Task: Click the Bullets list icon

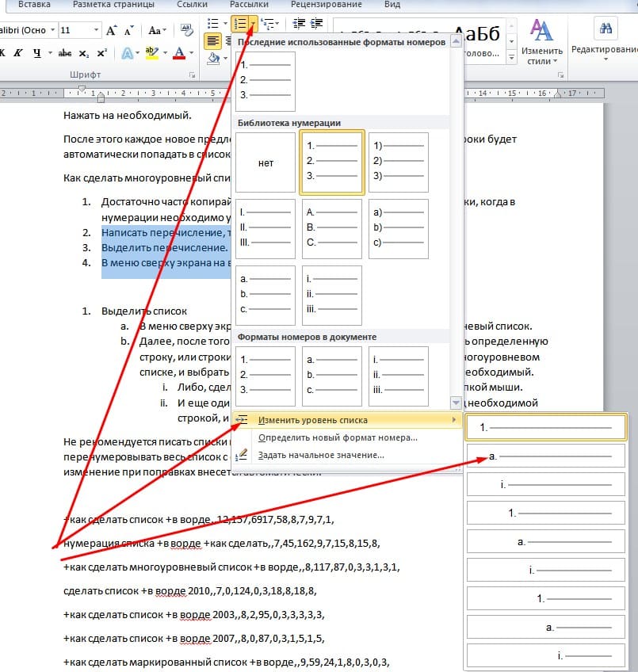Action: [212, 23]
